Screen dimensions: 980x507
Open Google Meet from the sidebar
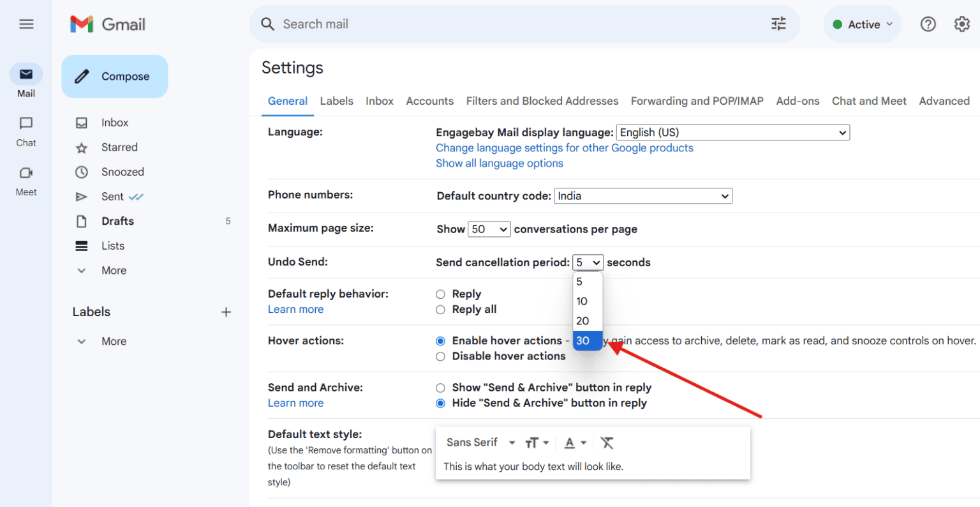point(26,181)
